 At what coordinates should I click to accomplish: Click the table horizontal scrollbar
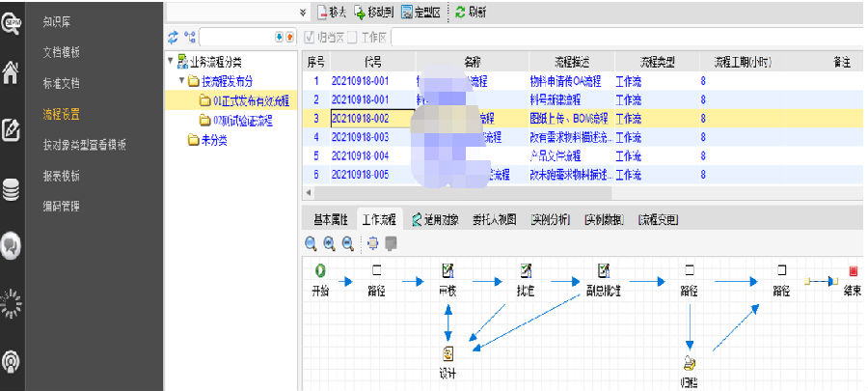click(462, 193)
